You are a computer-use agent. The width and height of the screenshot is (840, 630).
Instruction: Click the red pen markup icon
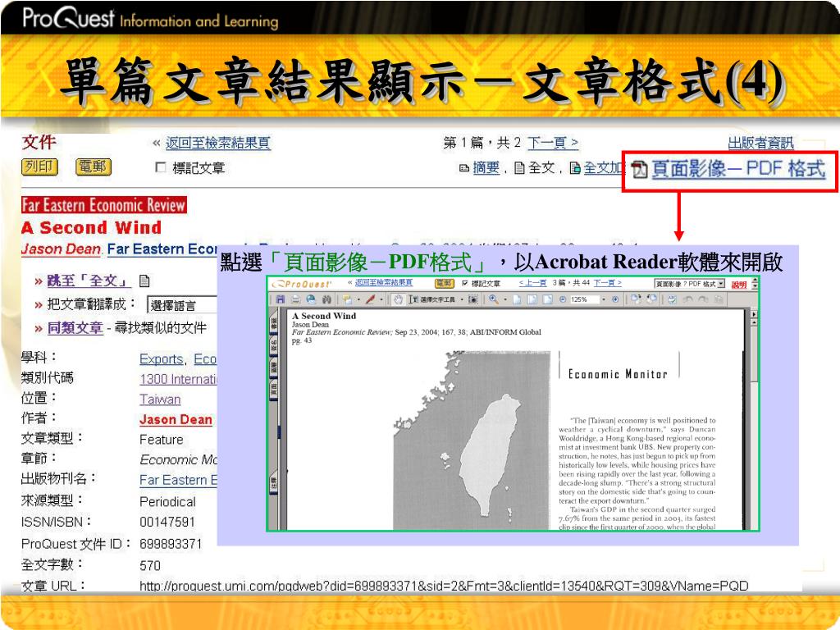[x=370, y=299]
